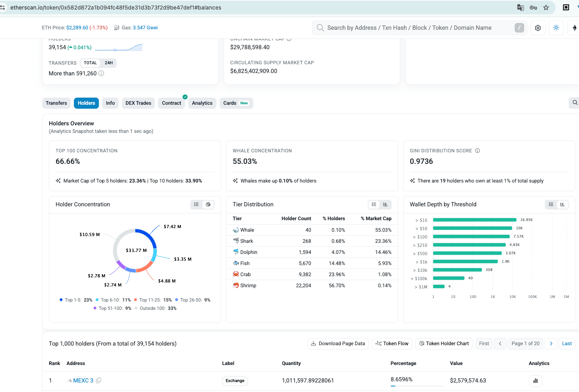The image size is (579, 392).
Task: Open the DEX Trades tab
Action: pyautogui.click(x=138, y=103)
